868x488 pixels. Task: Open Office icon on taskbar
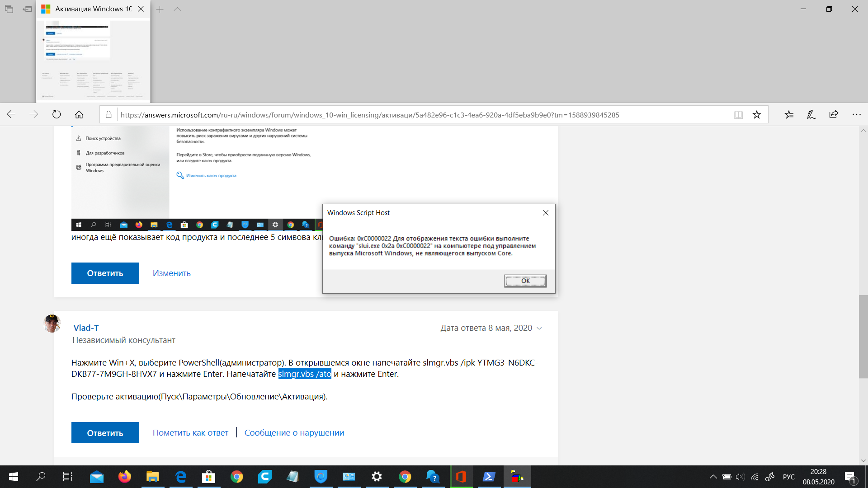pos(461,477)
